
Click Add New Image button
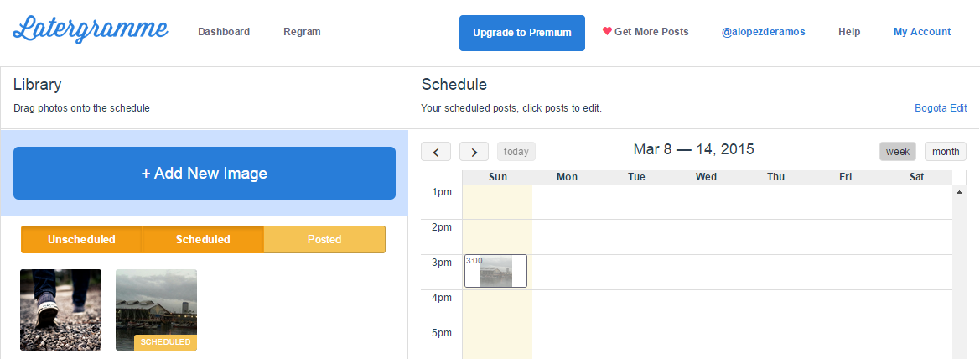pyautogui.click(x=205, y=174)
